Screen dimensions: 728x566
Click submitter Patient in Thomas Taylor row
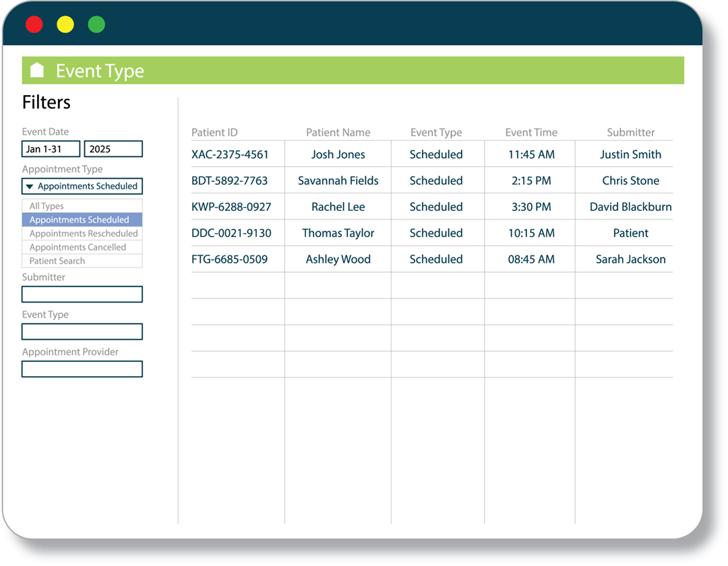point(630,233)
